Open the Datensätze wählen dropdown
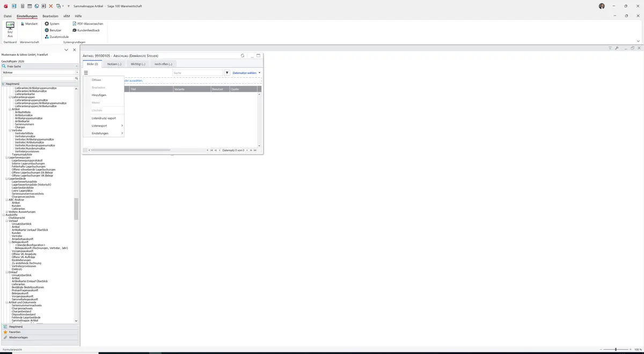644x354 pixels. (246, 72)
